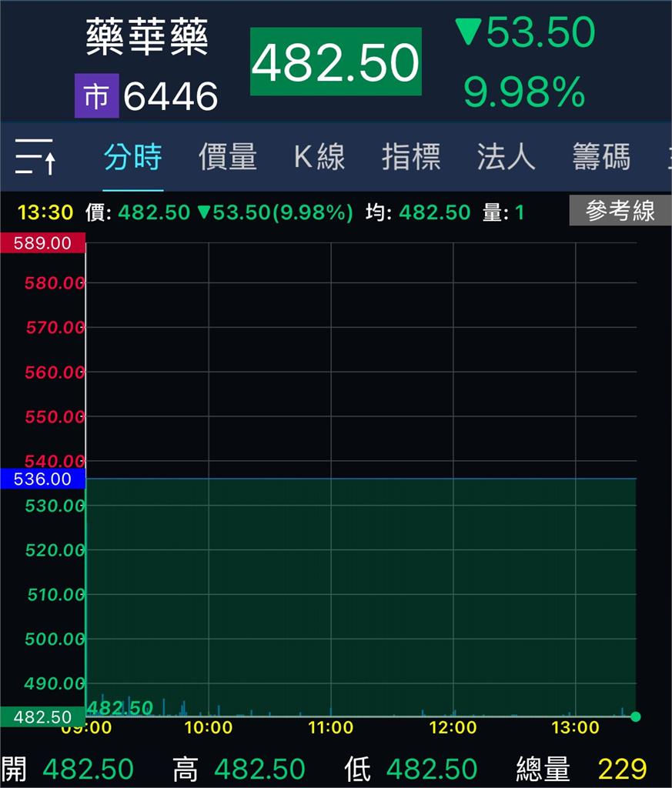Image resolution: width=672 pixels, height=788 pixels.
Task: Tap the stock name 藥華藥
Action: (x=147, y=37)
